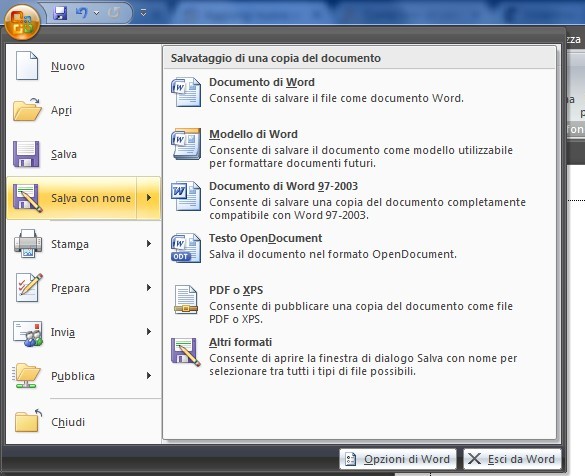Choose the Pubblica menu entry
585x476 pixels.
point(84,376)
